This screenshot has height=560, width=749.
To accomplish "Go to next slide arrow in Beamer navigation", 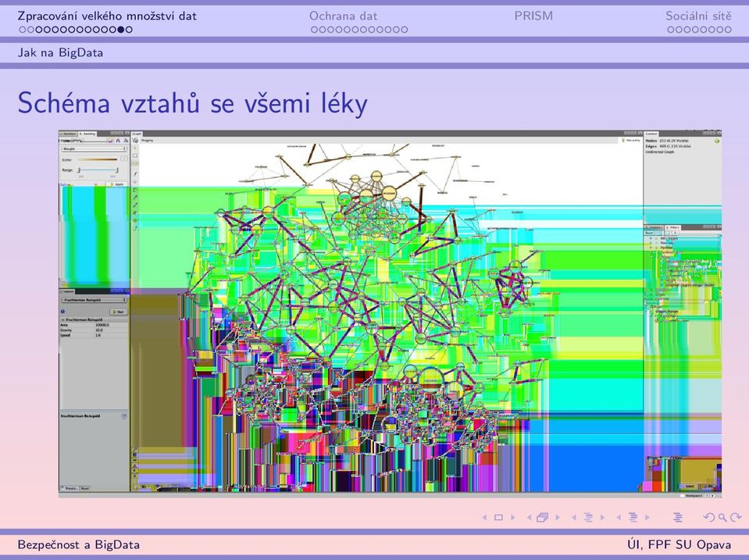I will tap(513, 518).
